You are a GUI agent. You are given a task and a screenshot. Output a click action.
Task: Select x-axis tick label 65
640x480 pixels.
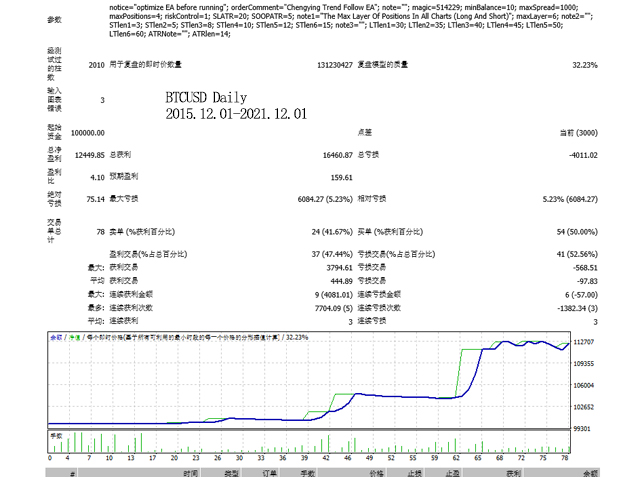[478, 458]
